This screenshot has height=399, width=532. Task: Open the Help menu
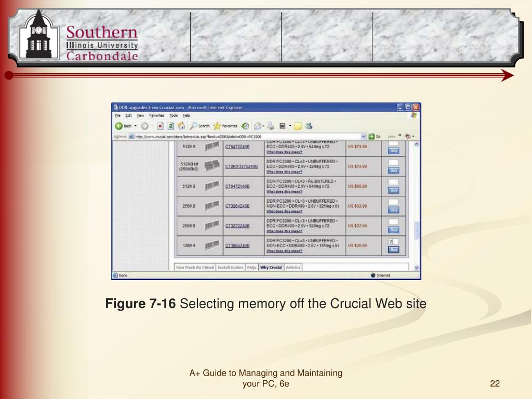tap(187, 115)
